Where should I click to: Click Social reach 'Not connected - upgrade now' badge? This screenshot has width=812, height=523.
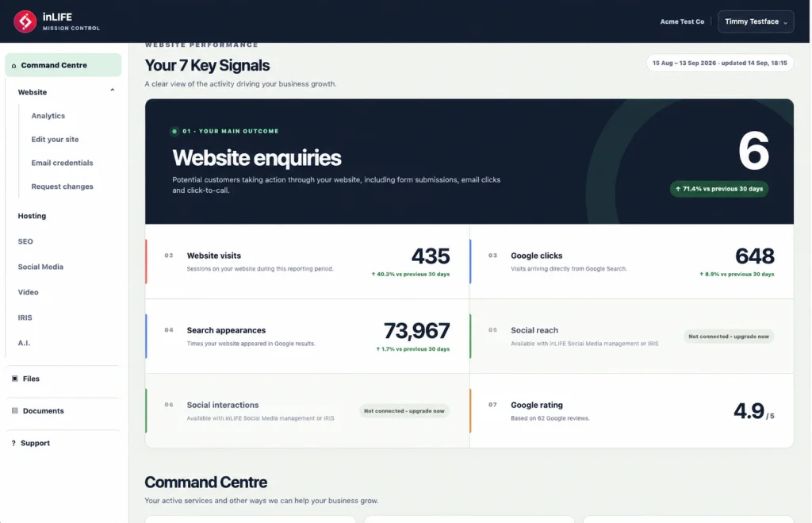pyautogui.click(x=729, y=337)
